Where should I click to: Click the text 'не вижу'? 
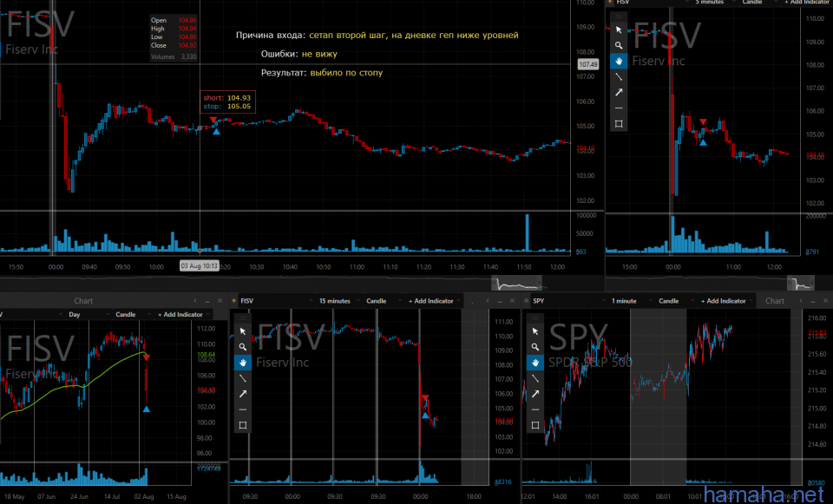pos(319,54)
